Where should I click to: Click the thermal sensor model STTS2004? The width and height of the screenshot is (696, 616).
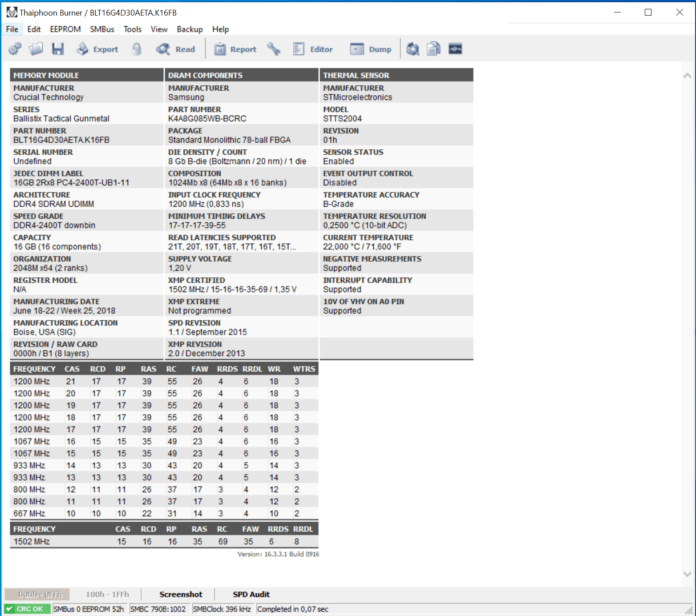[x=343, y=118]
